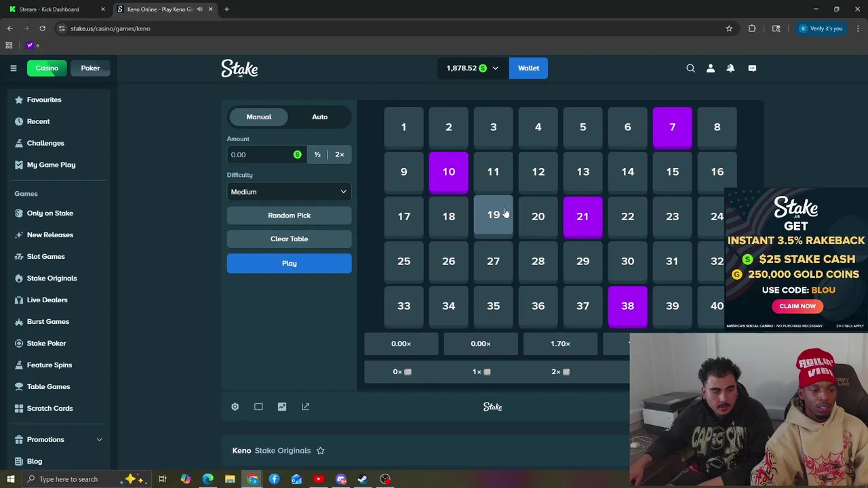Select Keno number 14
This screenshot has width=868, height=488.
627,171
